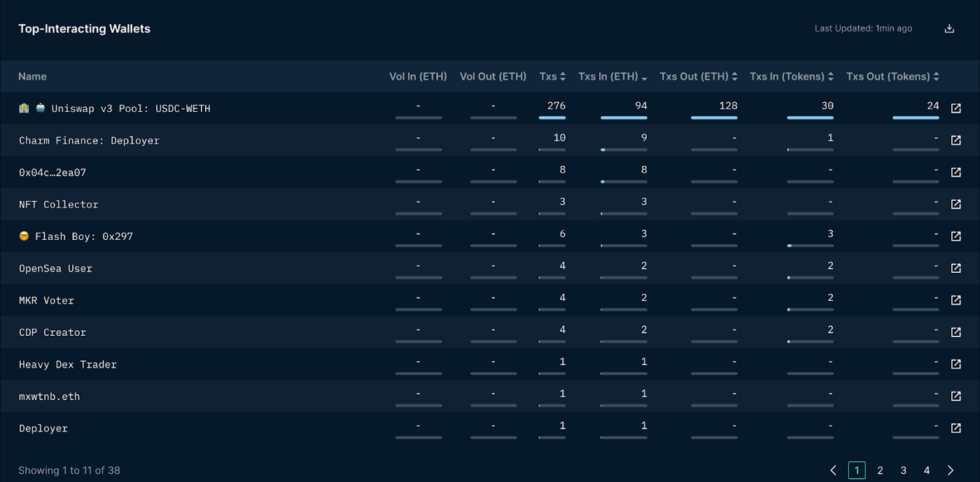
Task: Sort by Txs In (ETH) column
Action: [612, 76]
